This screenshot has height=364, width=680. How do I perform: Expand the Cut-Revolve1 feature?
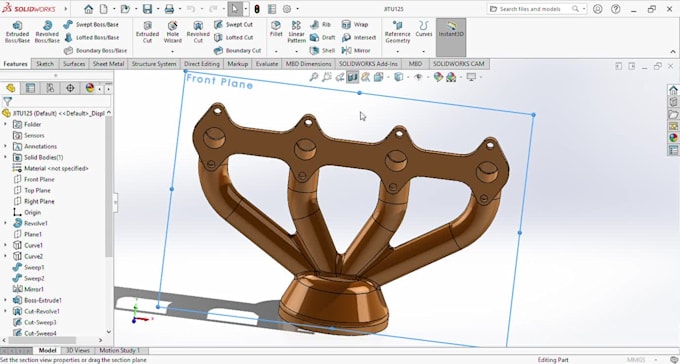[x=5, y=311]
